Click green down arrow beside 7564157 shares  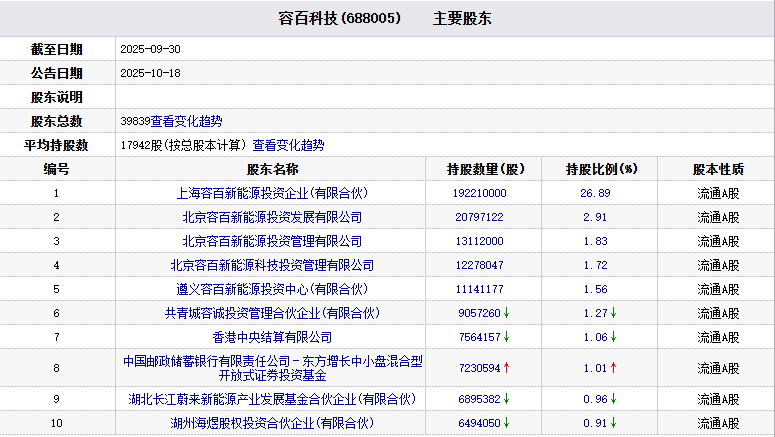[x=507, y=337]
